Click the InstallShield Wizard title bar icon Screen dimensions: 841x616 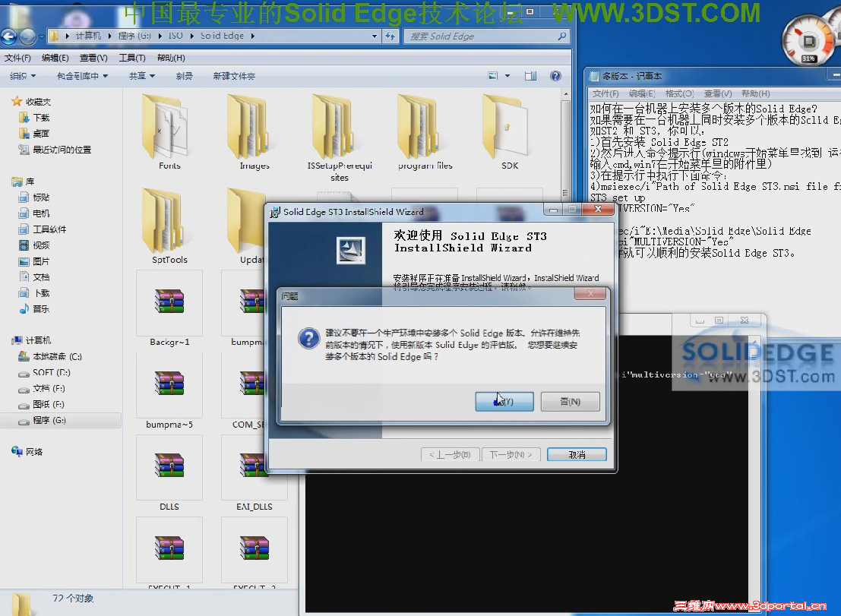click(x=275, y=213)
